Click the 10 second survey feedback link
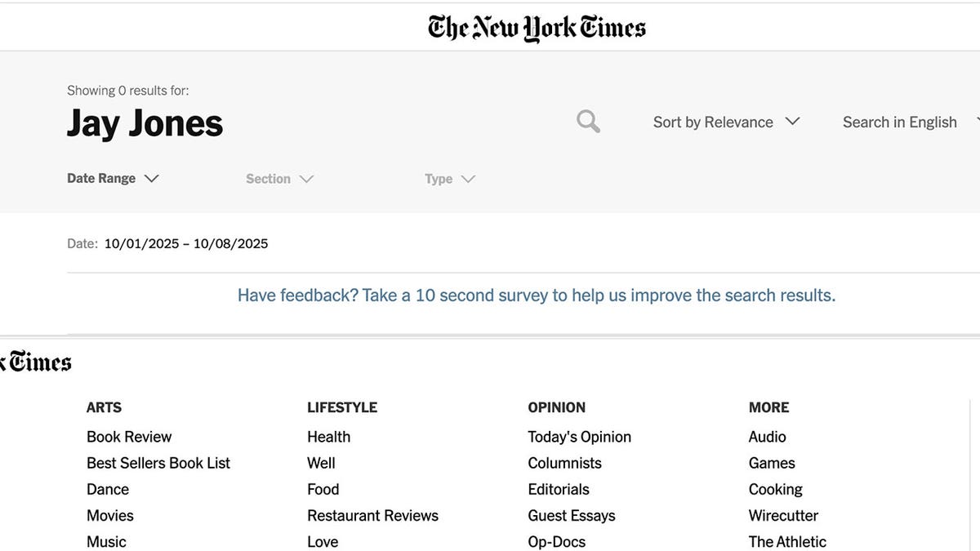The width and height of the screenshot is (980, 551). click(x=536, y=295)
